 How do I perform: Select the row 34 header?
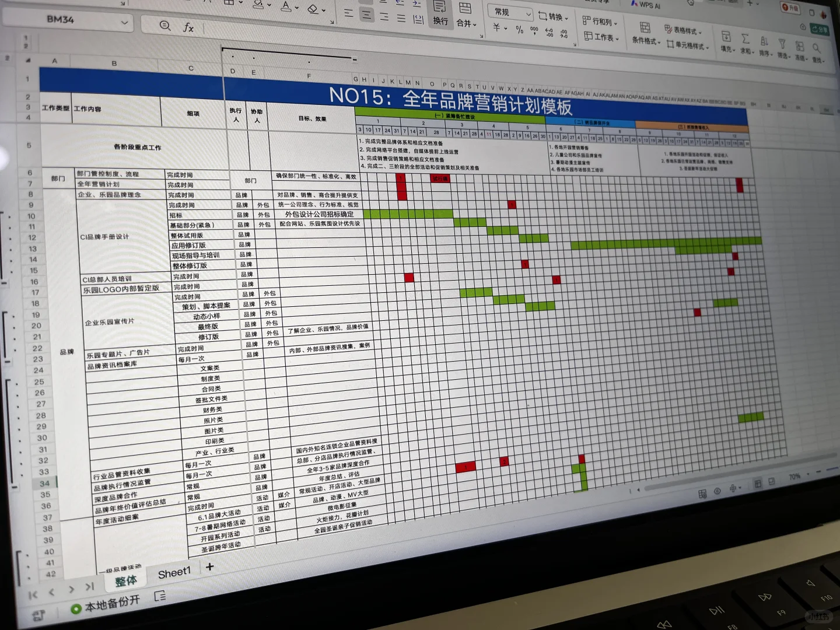[45, 484]
